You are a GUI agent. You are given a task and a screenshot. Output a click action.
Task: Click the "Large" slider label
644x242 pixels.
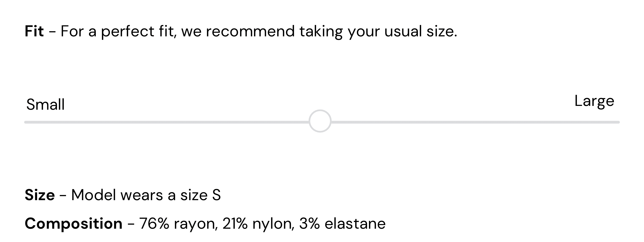click(594, 101)
